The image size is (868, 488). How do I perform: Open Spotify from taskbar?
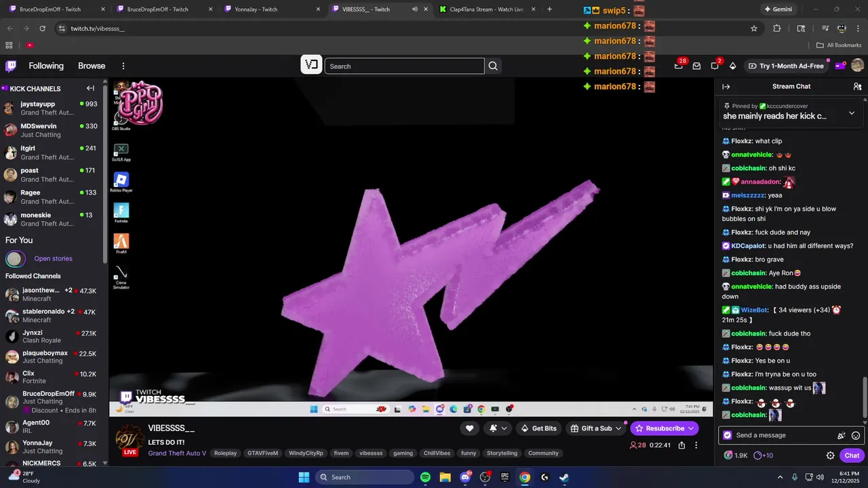(x=425, y=477)
